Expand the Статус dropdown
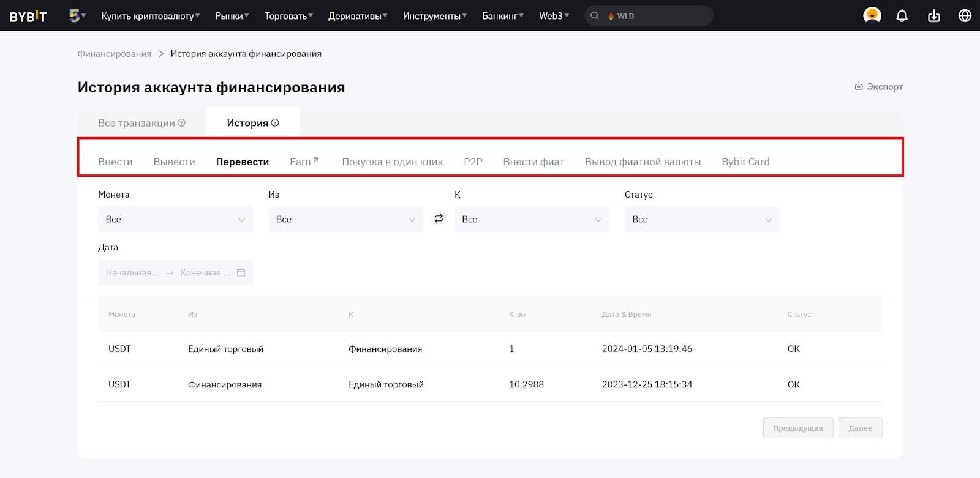980x478 pixels. pos(702,219)
